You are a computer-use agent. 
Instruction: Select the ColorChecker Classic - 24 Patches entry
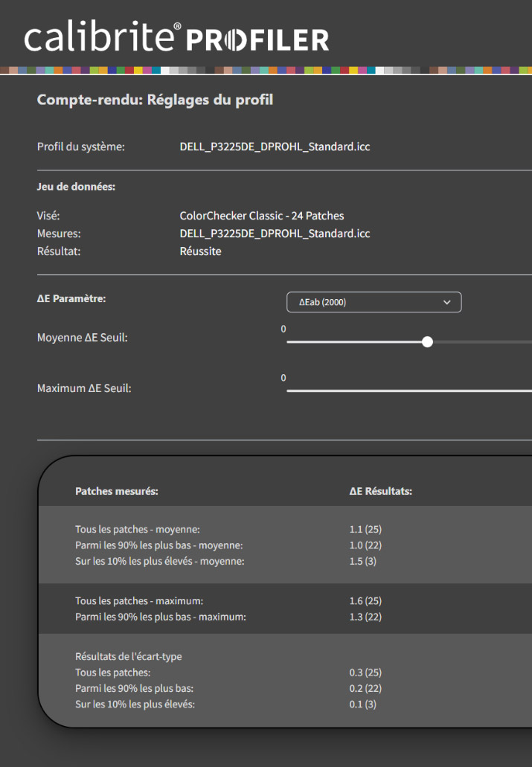coord(261,216)
